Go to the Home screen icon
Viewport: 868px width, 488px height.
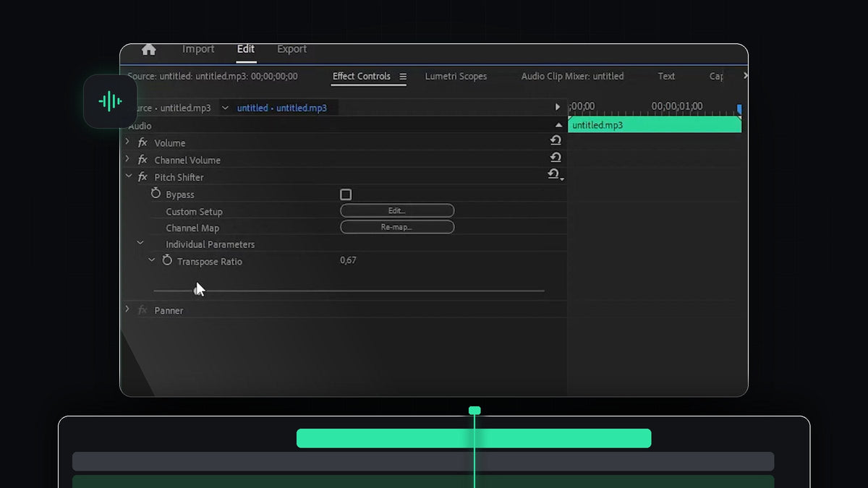coord(148,49)
